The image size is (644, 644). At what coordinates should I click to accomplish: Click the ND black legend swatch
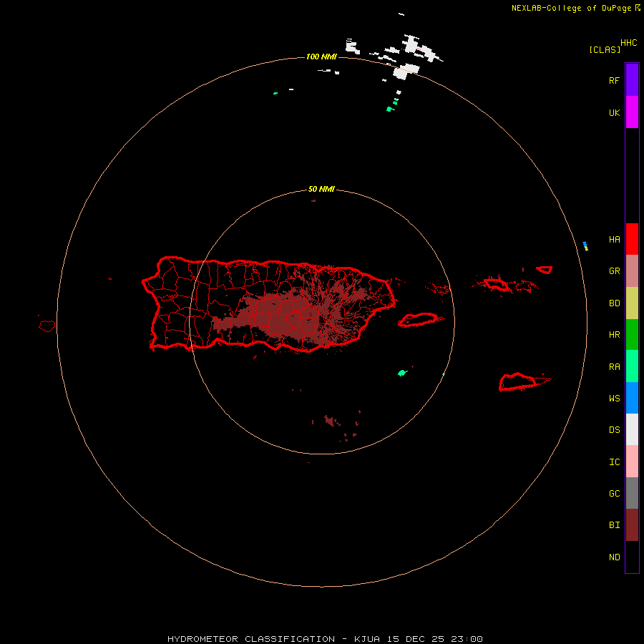(632, 557)
